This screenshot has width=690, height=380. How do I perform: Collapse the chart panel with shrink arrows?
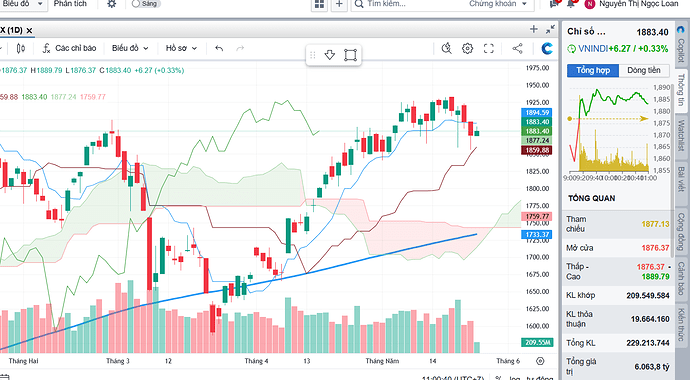tap(550, 29)
